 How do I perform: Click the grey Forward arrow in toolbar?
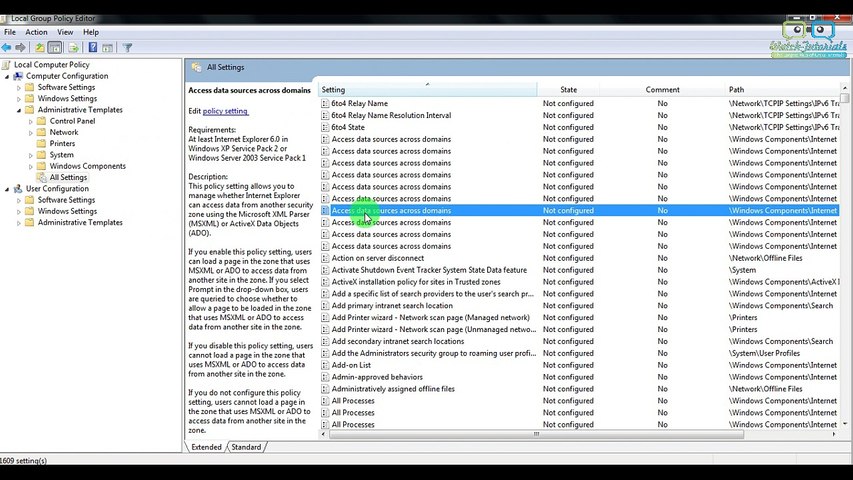[21, 48]
